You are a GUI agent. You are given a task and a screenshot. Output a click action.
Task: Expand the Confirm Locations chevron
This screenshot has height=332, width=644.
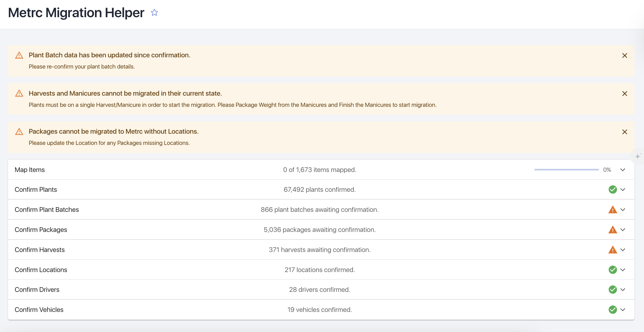(x=623, y=270)
